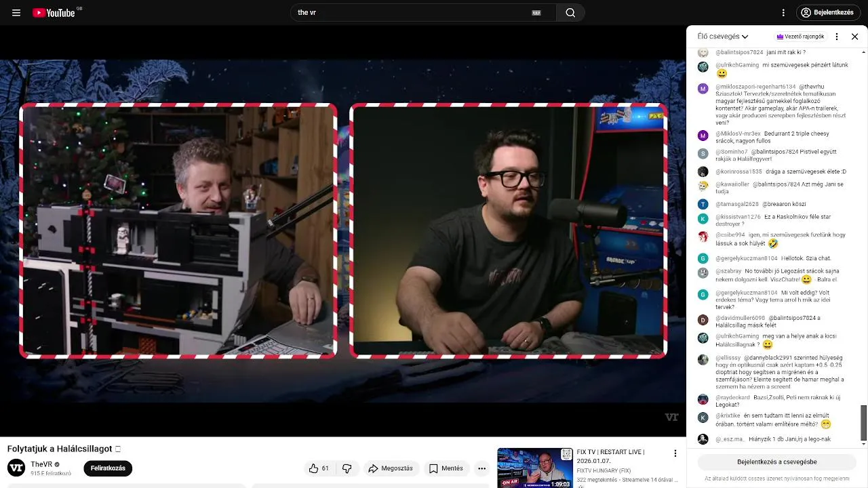Click username @gergelykuczman8104 on 'Mi volt eddig?' message
Screen dimensions: 868x488
(747, 293)
